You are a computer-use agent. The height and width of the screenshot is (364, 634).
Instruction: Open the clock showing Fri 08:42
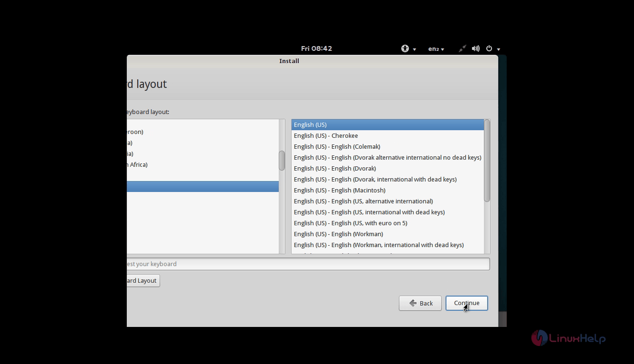[x=317, y=48]
